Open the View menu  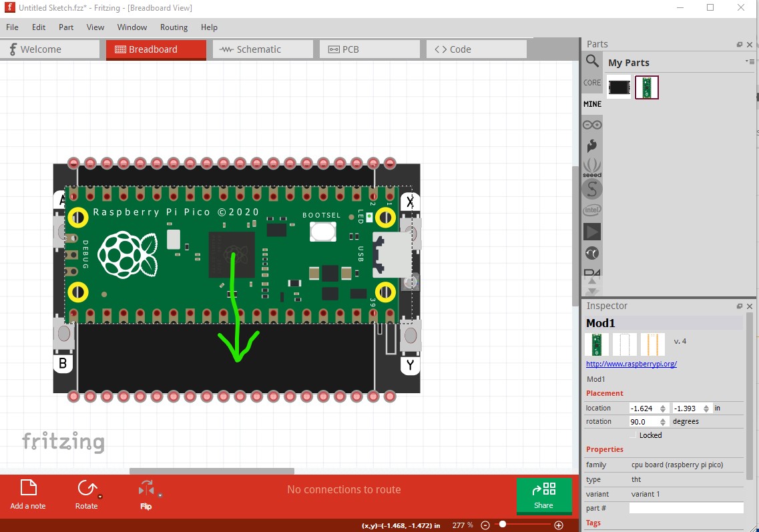pyautogui.click(x=95, y=27)
